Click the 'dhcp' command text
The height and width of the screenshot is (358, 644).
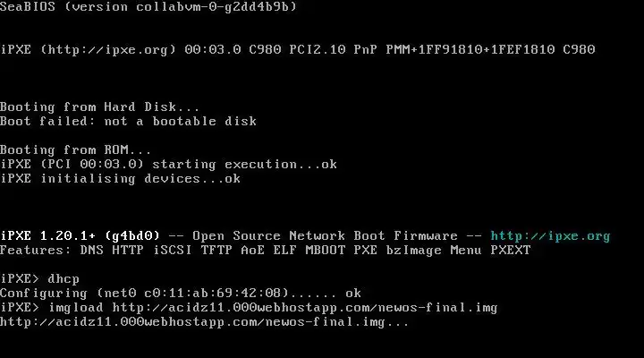pos(64,278)
